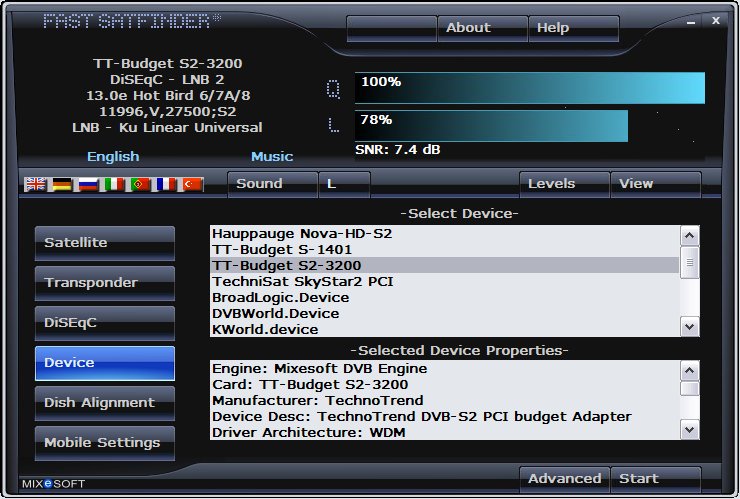This screenshot has height=499, width=740.
Task: Click the English language label
Action: (x=113, y=157)
